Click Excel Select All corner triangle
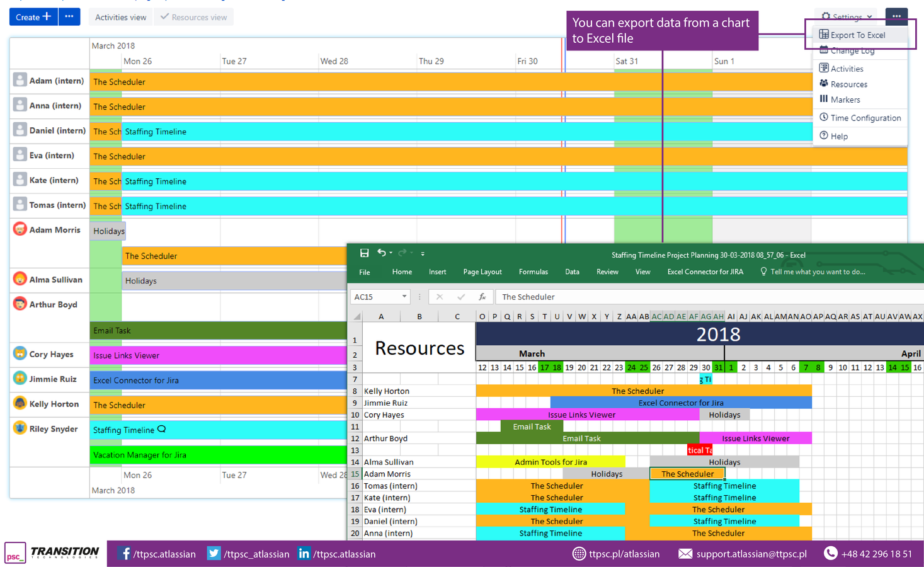 click(357, 316)
